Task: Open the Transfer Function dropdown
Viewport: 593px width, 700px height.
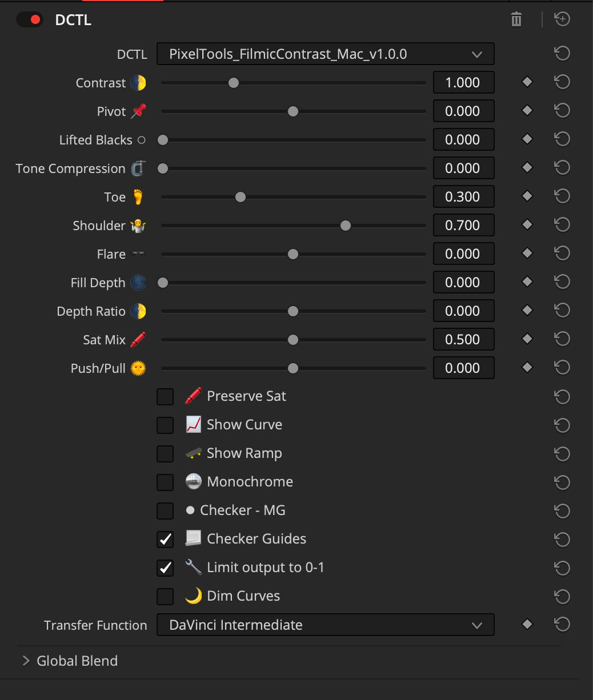Action: point(325,625)
